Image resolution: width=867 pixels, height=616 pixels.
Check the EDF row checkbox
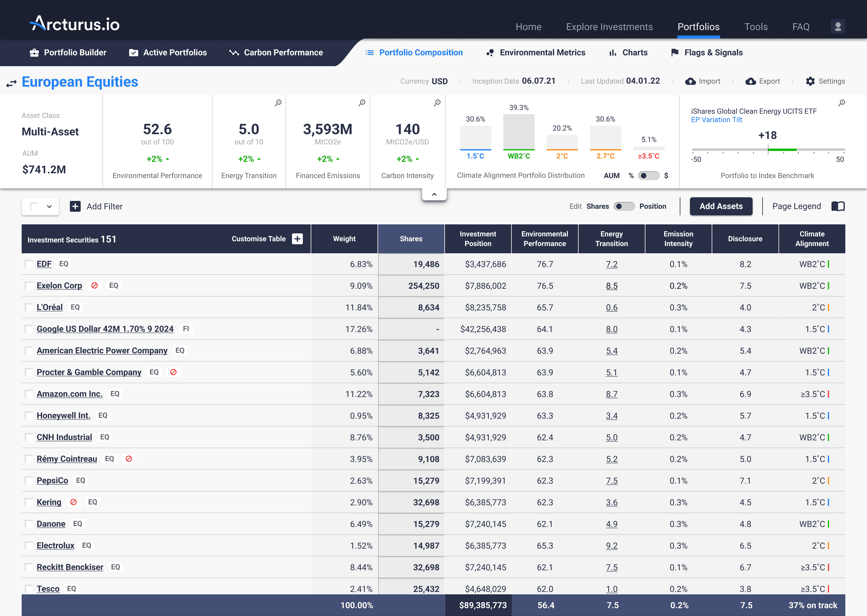click(29, 264)
